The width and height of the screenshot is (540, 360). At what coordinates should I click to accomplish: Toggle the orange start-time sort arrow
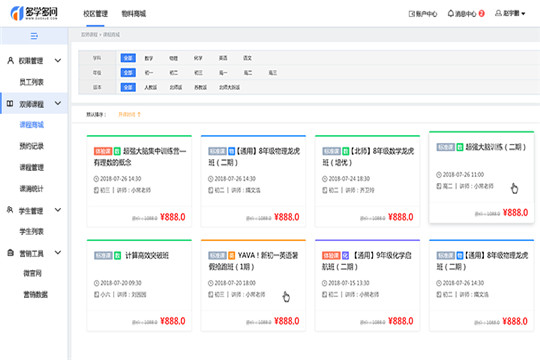click(x=139, y=114)
